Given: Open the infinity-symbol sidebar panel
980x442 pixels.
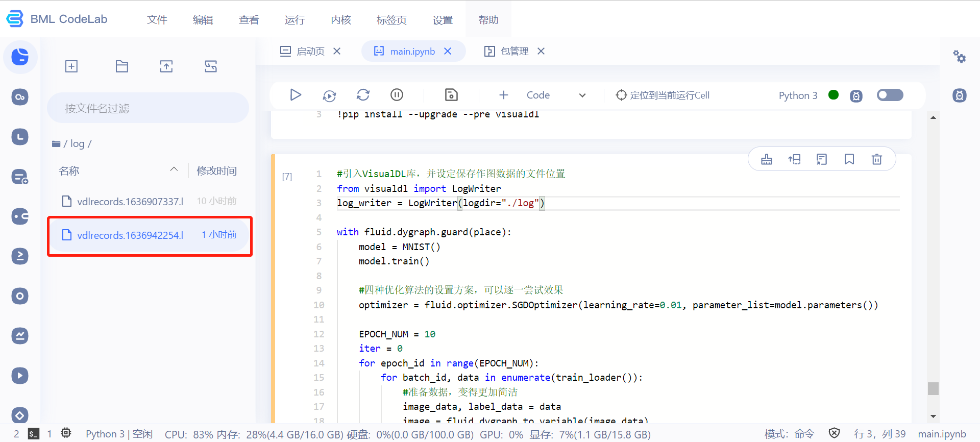Looking at the screenshot, I should point(20,96).
